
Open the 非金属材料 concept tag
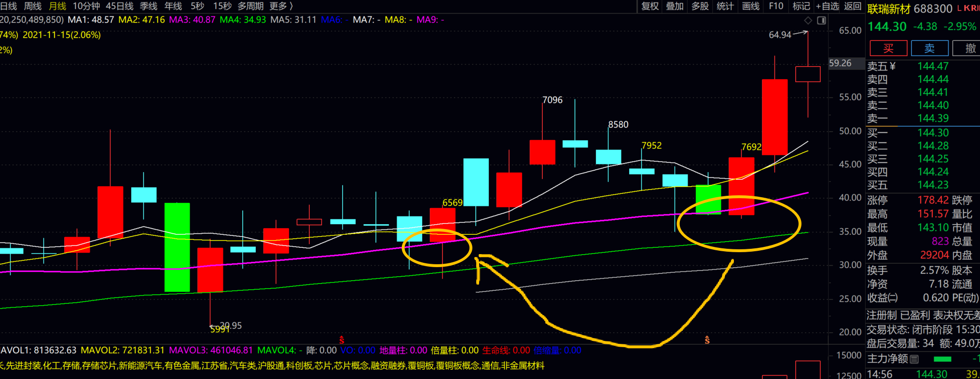pyautogui.click(x=523, y=366)
